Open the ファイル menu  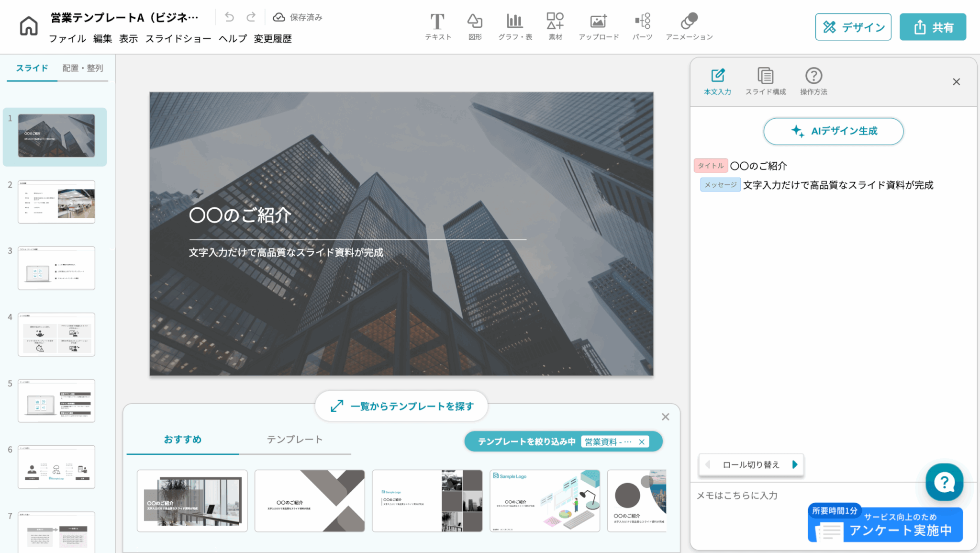click(x=67, y=39)
